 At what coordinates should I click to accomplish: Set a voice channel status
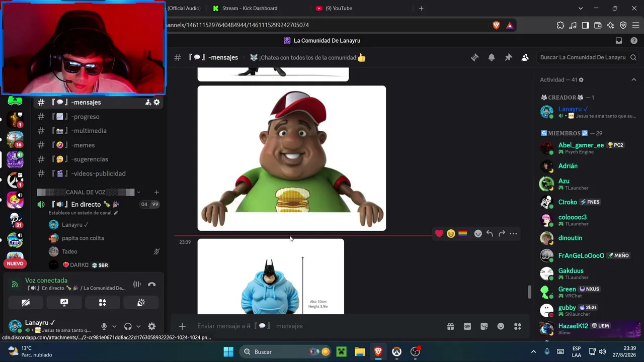click(x=83, y=213)
